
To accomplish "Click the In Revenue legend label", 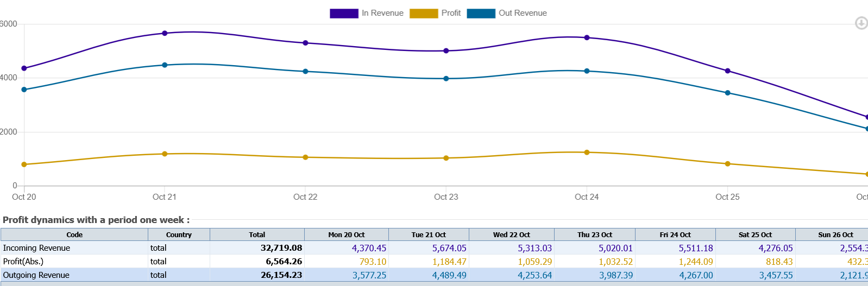I will [382, 13].
